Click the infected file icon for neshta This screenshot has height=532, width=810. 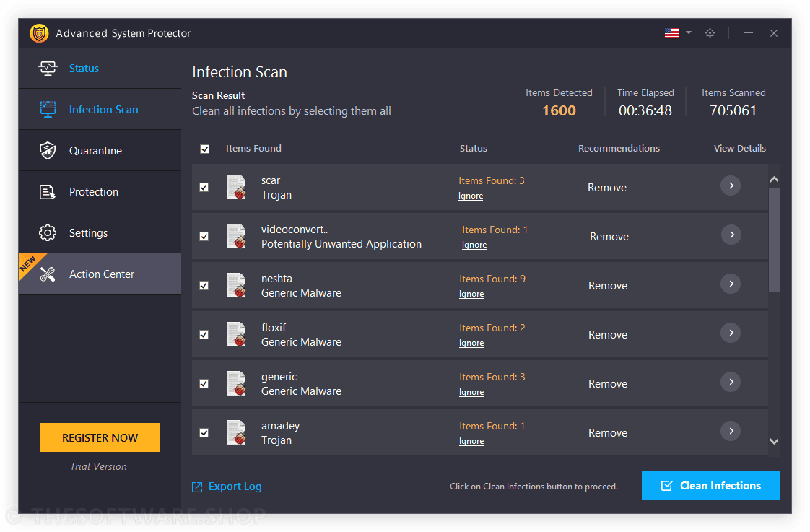click(x=237, y=285)
